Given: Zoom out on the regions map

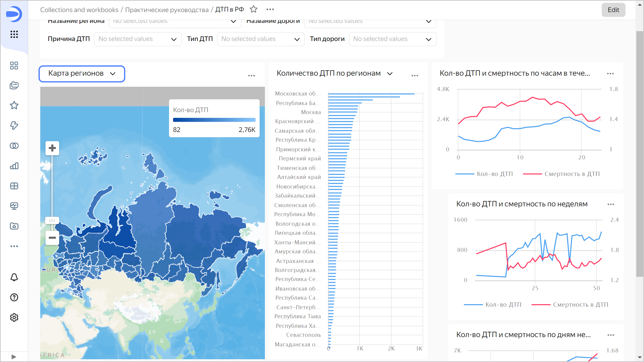Looking at the screenshot, I should click(x=52, y=238).
